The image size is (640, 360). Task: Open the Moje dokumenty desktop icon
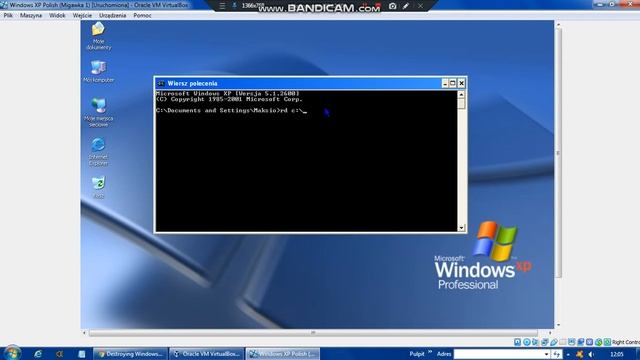(98, 36)
